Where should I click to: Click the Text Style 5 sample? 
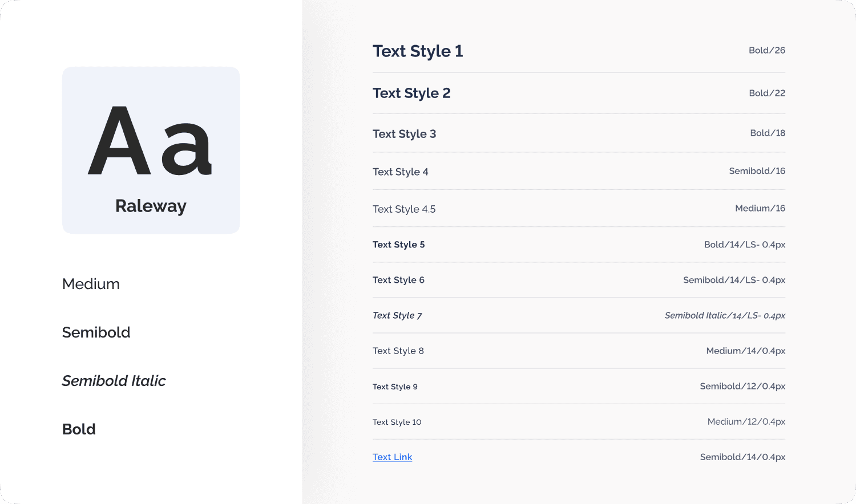pyautogui.click(x=398, y=245)
